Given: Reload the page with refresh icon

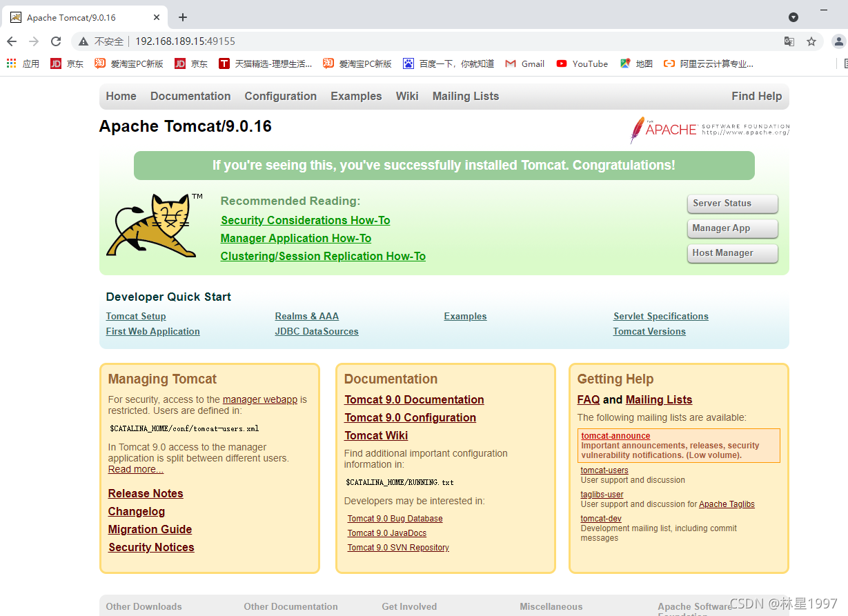Looking at the screenshot, I should click(x=57, y=41).
